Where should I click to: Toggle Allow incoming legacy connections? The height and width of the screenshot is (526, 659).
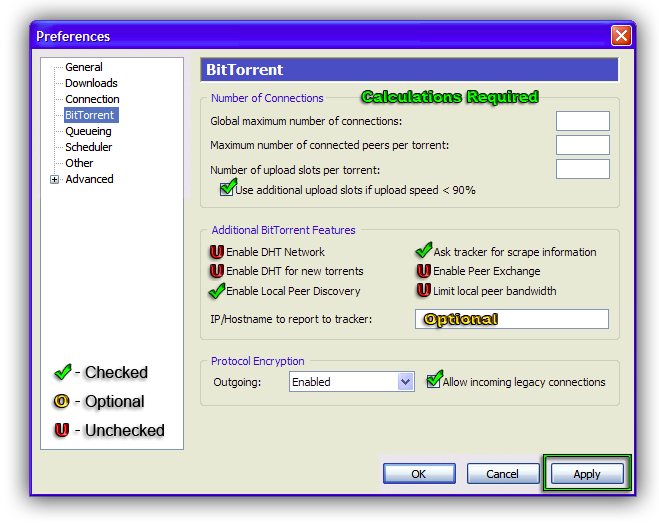tap(433, 381)
